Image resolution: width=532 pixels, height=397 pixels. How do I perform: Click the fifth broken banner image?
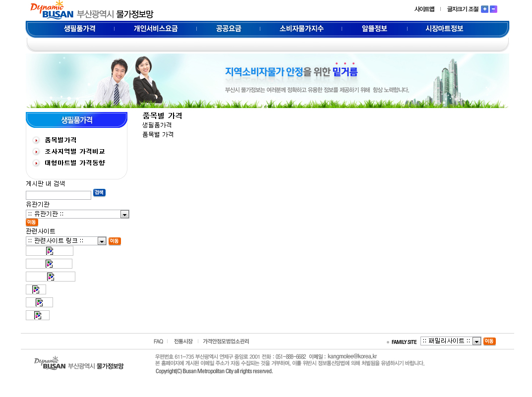point(39,302)
